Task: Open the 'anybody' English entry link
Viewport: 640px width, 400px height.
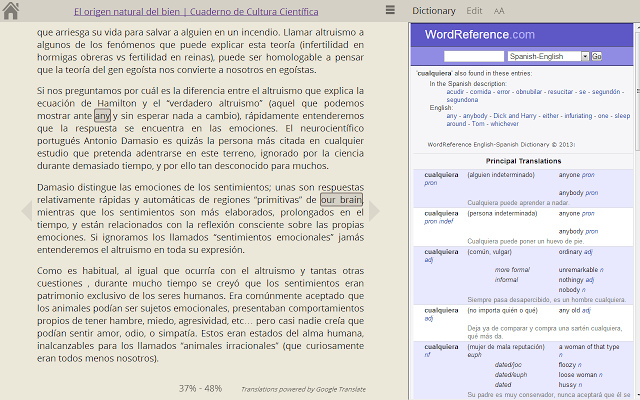Action: 475,116
